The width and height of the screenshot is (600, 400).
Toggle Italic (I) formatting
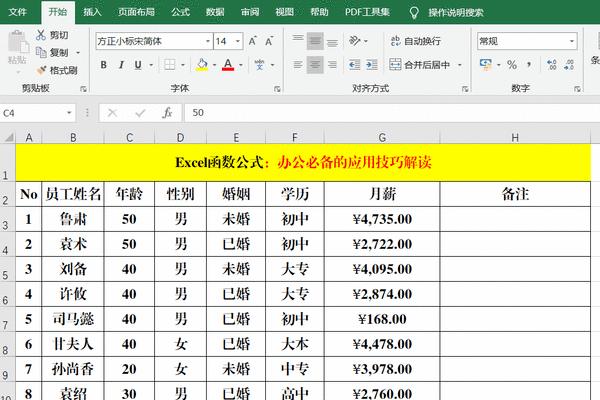(121, 65)
